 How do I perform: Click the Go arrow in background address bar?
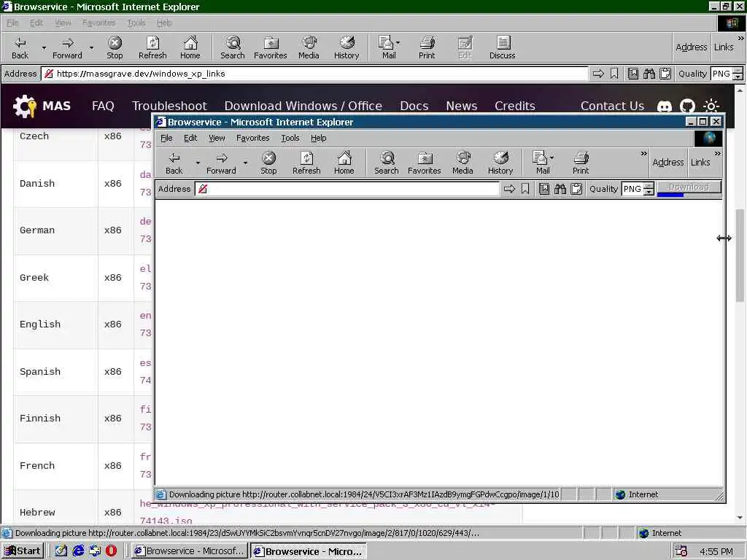point(598,74)
